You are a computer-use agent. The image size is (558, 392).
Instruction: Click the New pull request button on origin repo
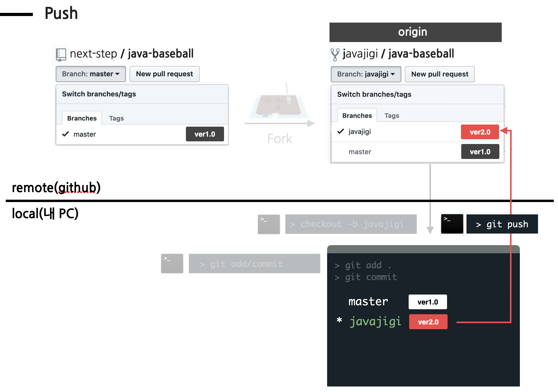439,74
